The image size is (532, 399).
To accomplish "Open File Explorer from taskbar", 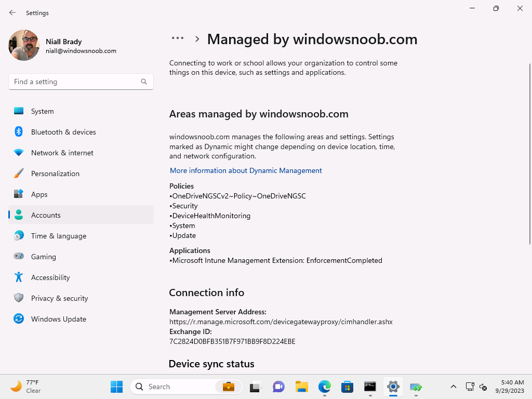I will [302, 387].
